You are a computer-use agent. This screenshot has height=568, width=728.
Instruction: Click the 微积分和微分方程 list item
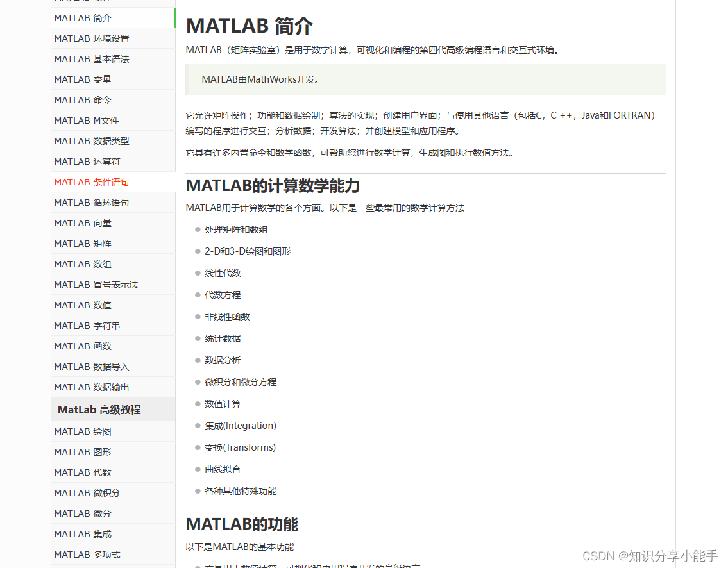click(x=241, y=382)
